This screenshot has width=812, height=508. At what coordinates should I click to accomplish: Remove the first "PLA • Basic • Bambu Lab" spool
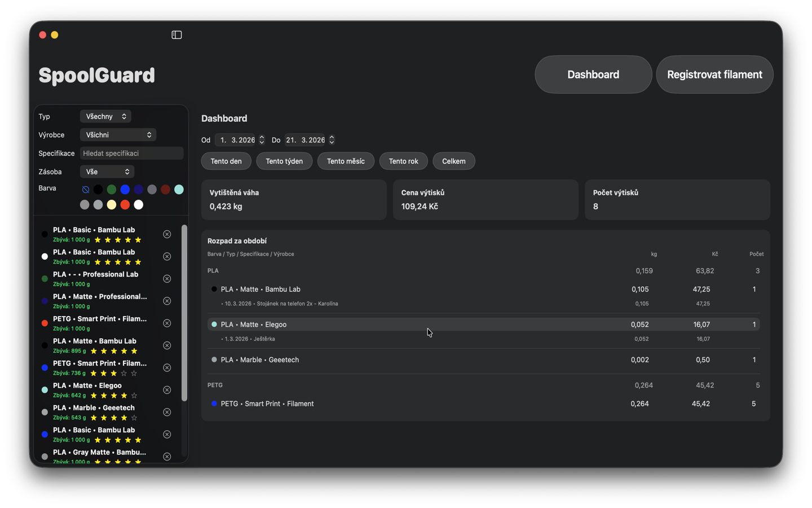click(167, 234)
